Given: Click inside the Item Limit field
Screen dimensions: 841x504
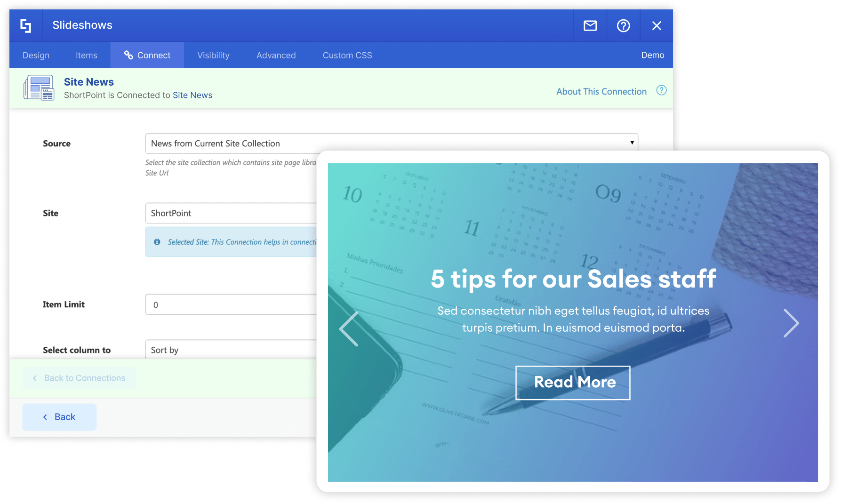Looking at the screenshot, I should 231,304.
